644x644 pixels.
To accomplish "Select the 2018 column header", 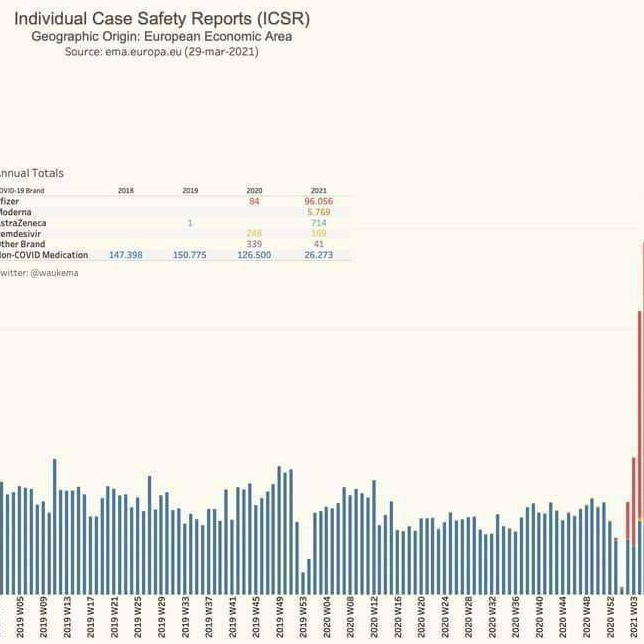I will (126, 190).
